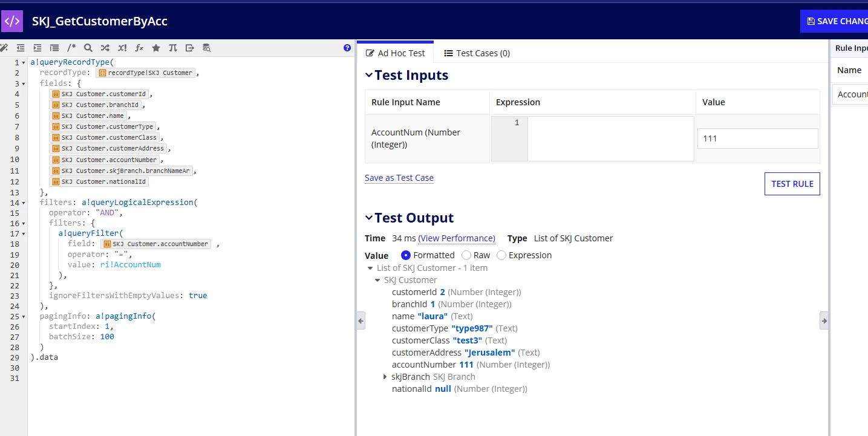Open the search magnifier in editor toolbar

(x=88, y=48)
